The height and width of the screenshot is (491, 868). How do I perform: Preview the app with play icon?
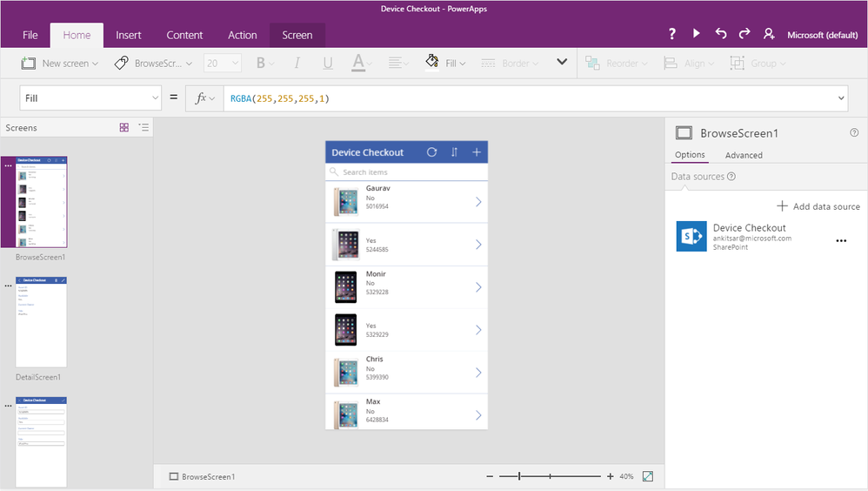(x=697, y=34)
